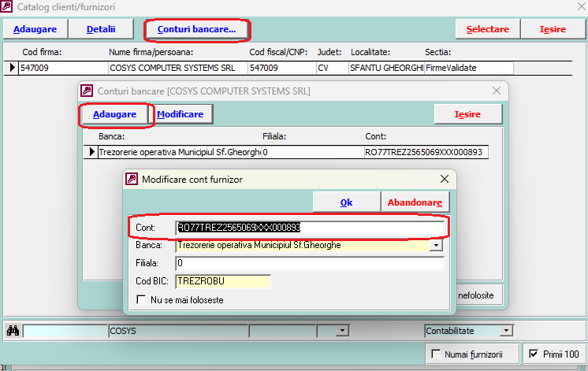Open Conturi bancare from the main toolbar
This screenshot has height=371, width=588.
click(x=196, y=30)
